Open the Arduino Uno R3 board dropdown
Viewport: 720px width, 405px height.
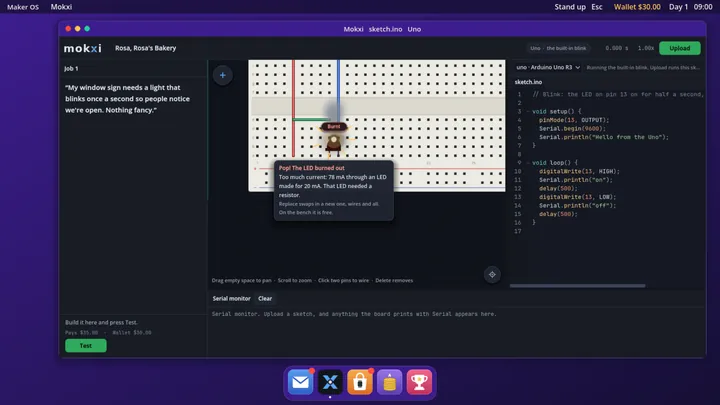tap(547, 68)
